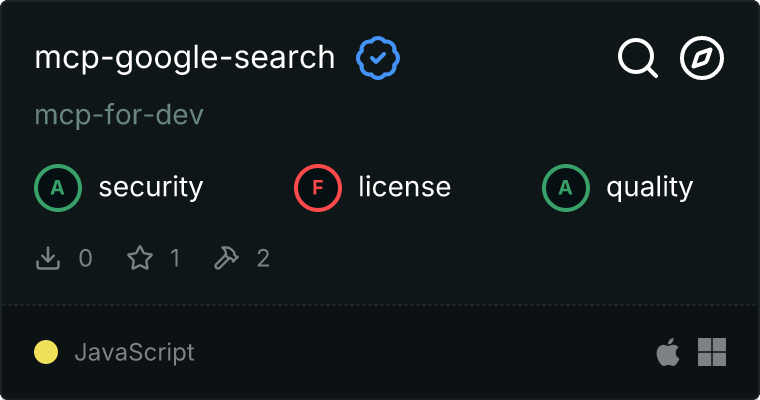
Task: Click the JavaScript language label
Action: coord(134,352)
